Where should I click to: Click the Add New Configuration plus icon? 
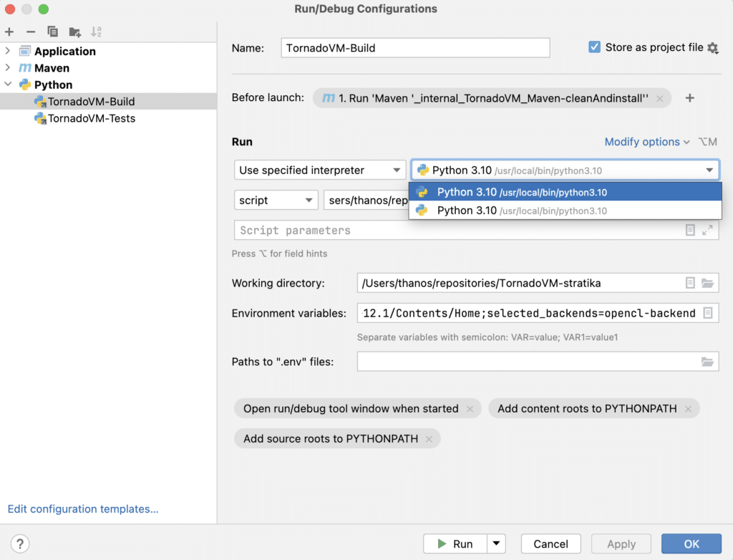tap(9, 32)
